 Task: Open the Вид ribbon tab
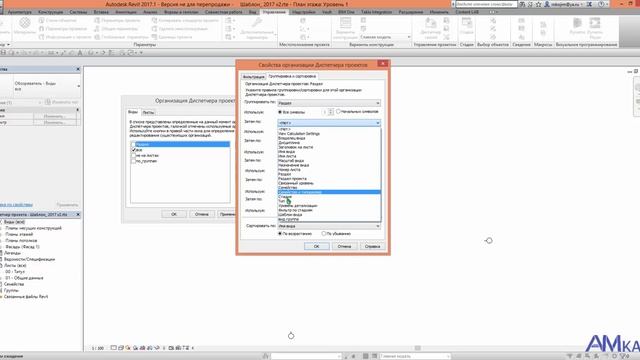(253, 12)
